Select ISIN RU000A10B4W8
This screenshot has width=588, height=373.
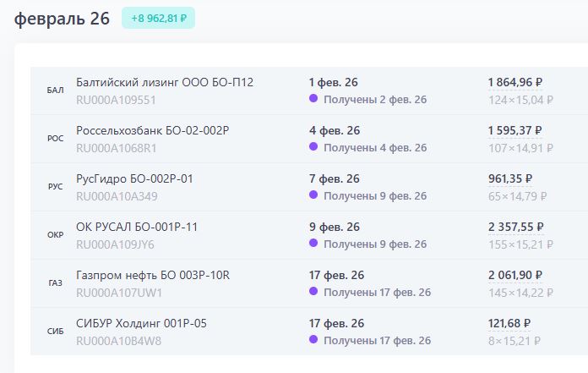click(x=118, y=341)
